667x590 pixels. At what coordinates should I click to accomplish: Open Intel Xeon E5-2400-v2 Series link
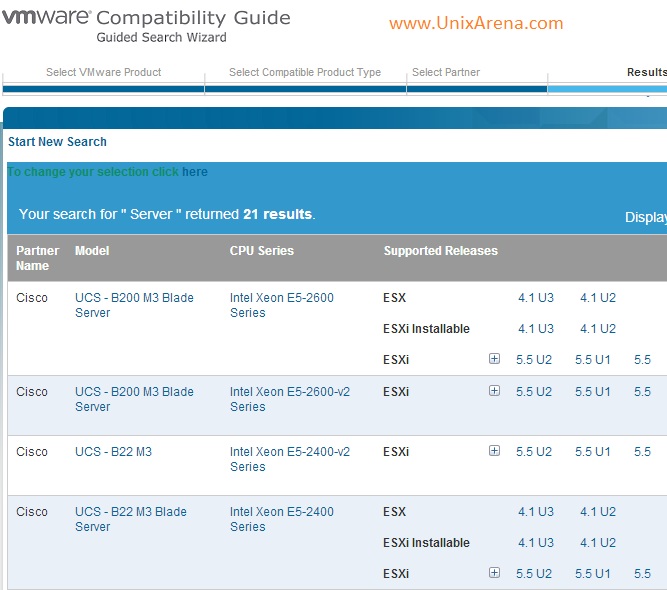(x=290, y=459)
